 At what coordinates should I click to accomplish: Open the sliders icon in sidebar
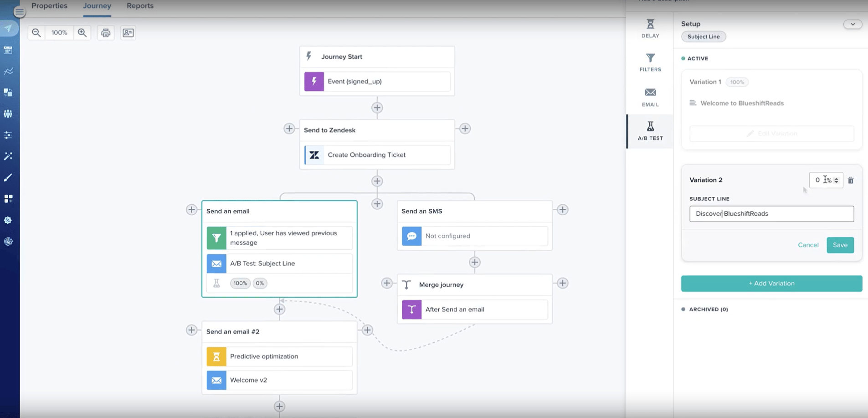click(8, 135)
